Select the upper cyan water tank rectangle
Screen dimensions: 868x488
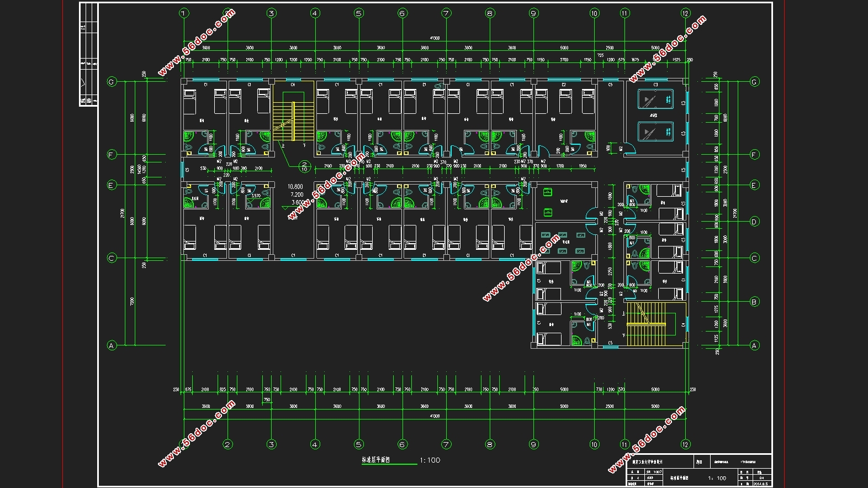pyautogui.click(x=655, y=100)
